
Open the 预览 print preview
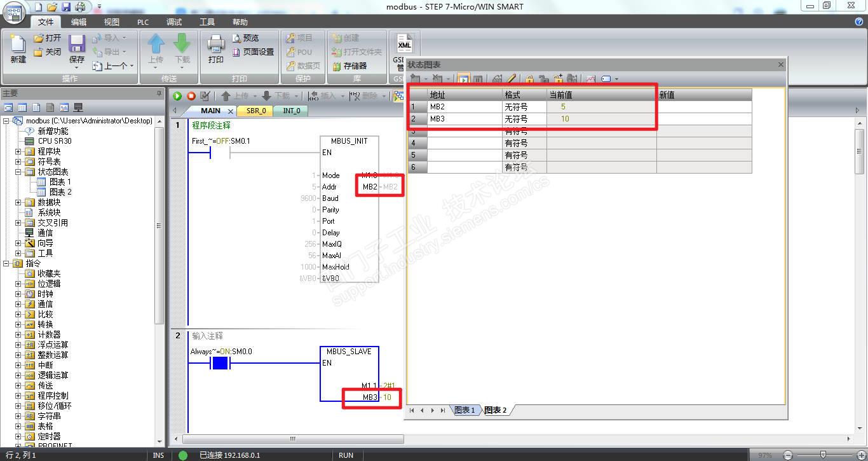click(245, 38)
